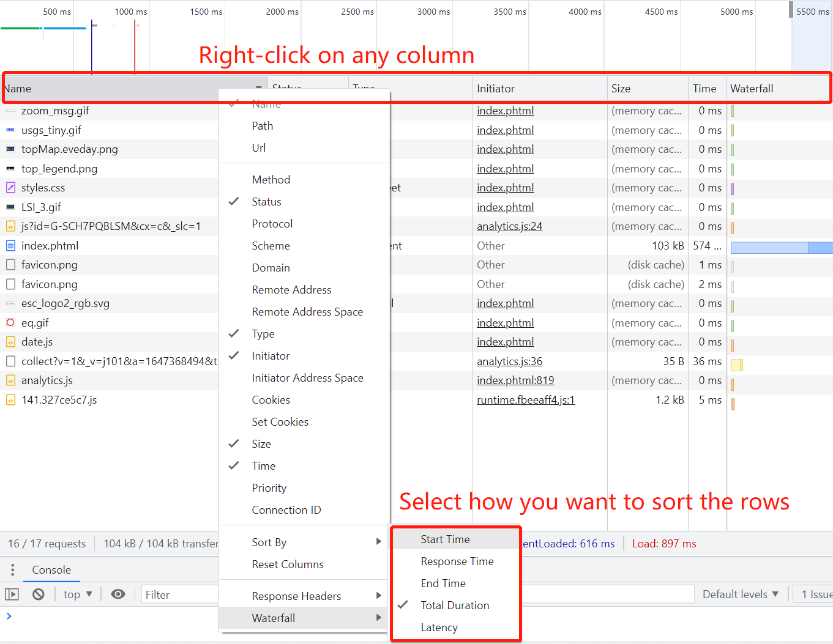The image size is (833, 644).
Task: Click the zoom_msg.gif file icon
Action: pos(10,111)
